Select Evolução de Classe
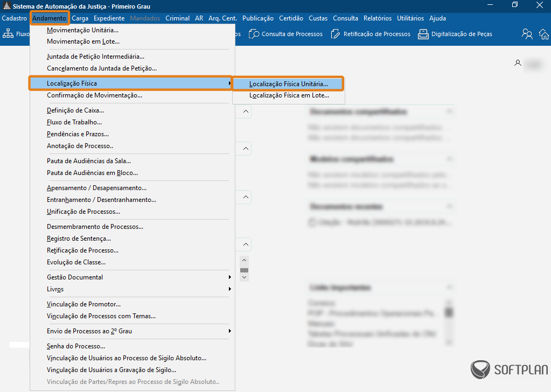 [132, 262]
